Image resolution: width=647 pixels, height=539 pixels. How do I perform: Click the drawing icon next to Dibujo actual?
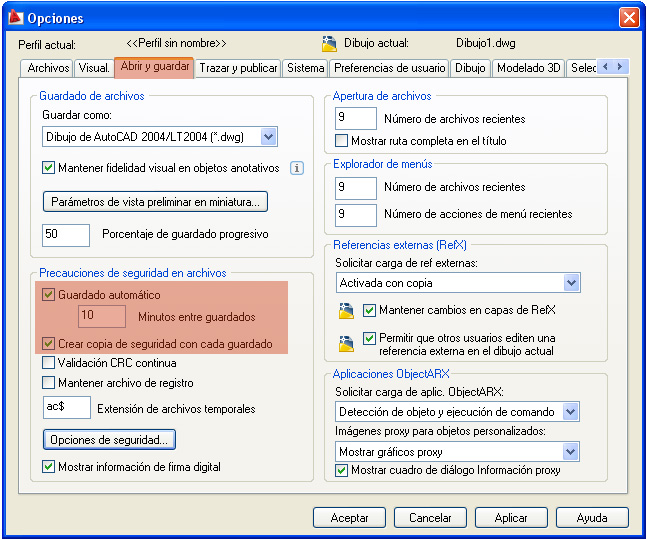[x=329, y=43]
